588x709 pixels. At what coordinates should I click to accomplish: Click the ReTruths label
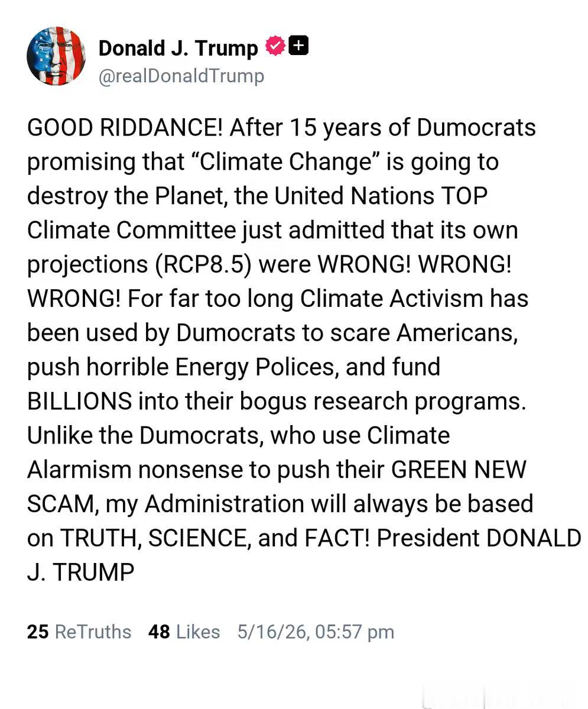coord(93,632)
